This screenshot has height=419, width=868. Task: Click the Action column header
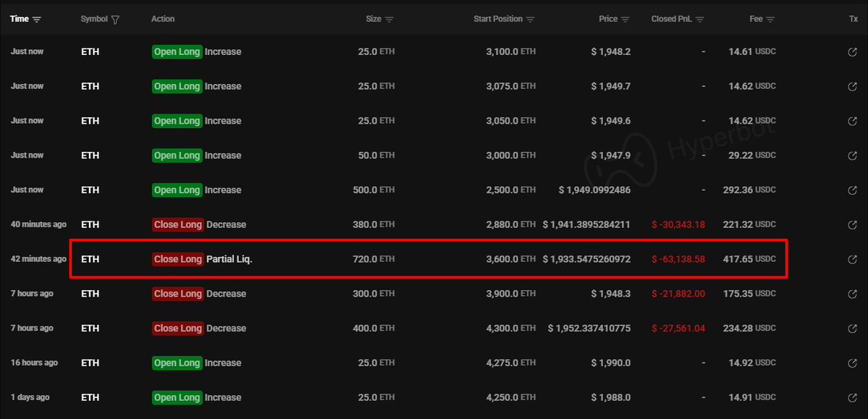pyautogui.click(x=163, y=19)
